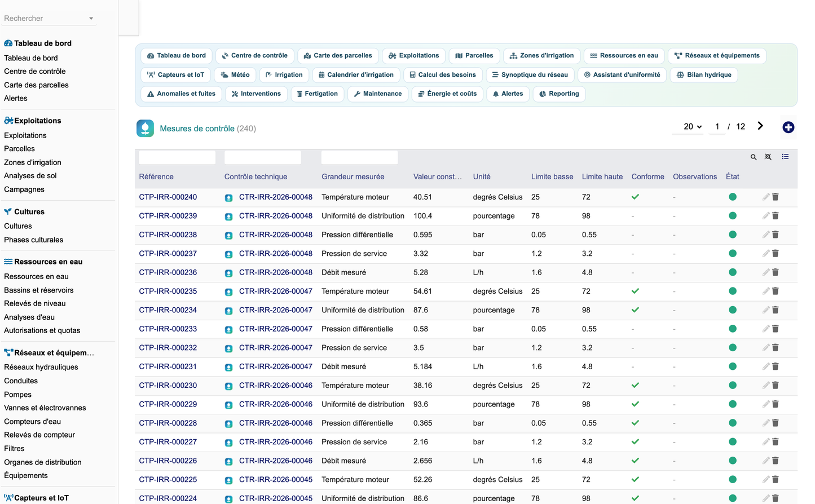
Task: Open Relevés de compteur in sidebar
Action: pyautogui.click(x=39, y=435)
